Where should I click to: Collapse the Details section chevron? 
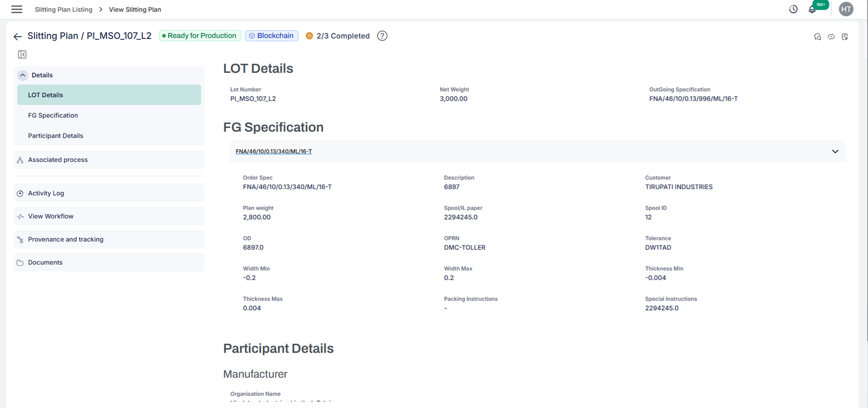pos(23,75)
